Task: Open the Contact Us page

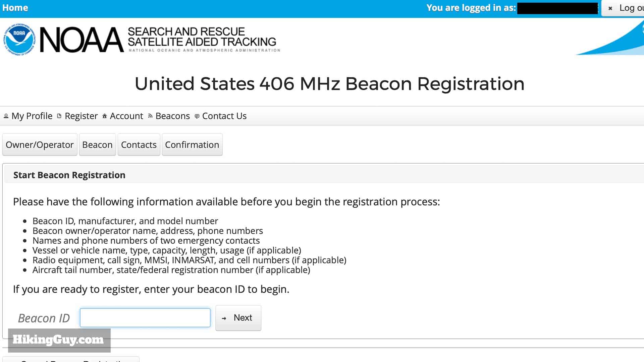Action: [224, 116]
